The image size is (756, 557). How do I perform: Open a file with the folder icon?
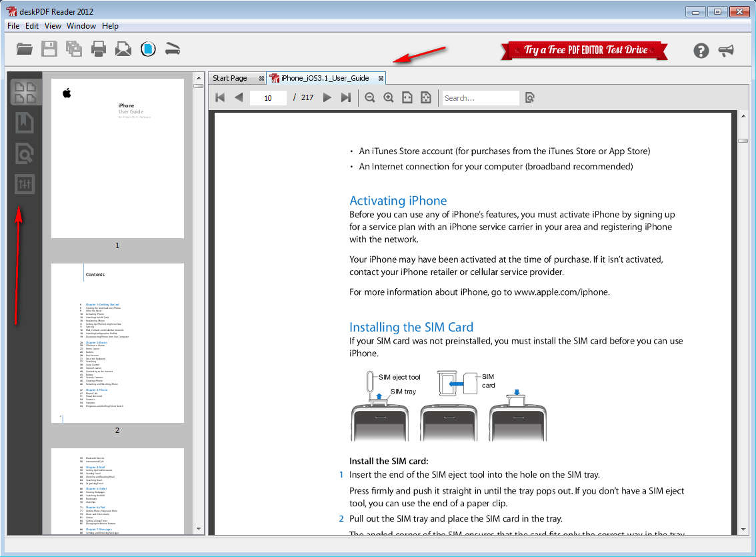24,49
